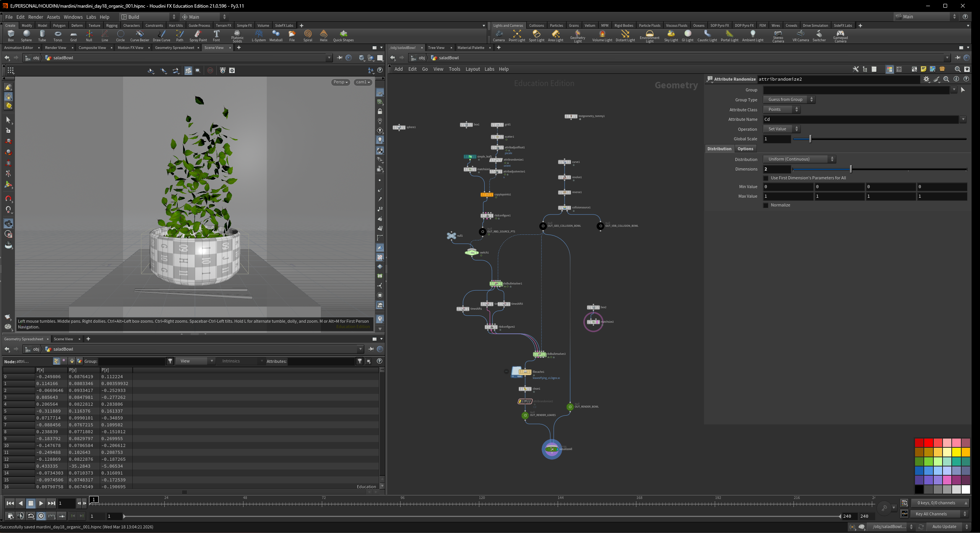
Task: Toggle real time playback button
Action: click(41, 516)
